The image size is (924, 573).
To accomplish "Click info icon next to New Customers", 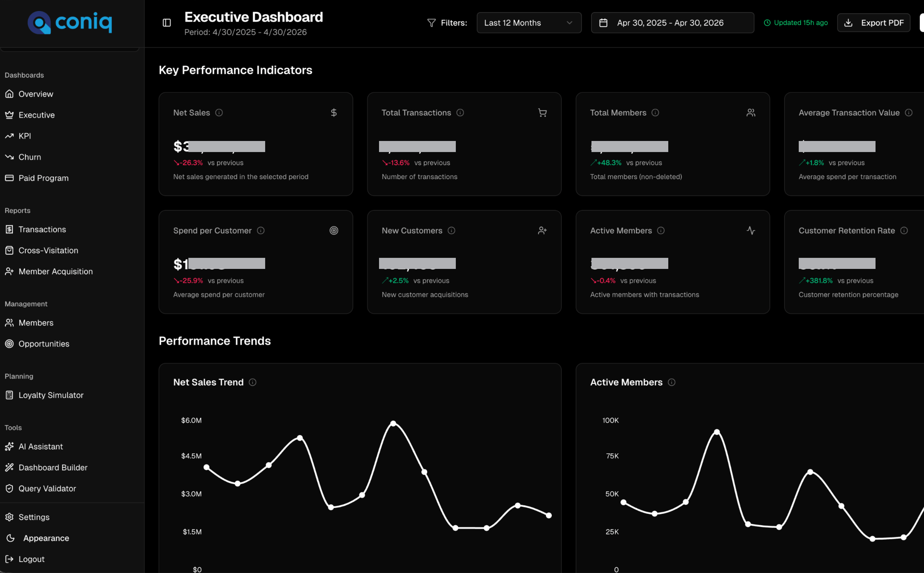I will coord(451,231).
